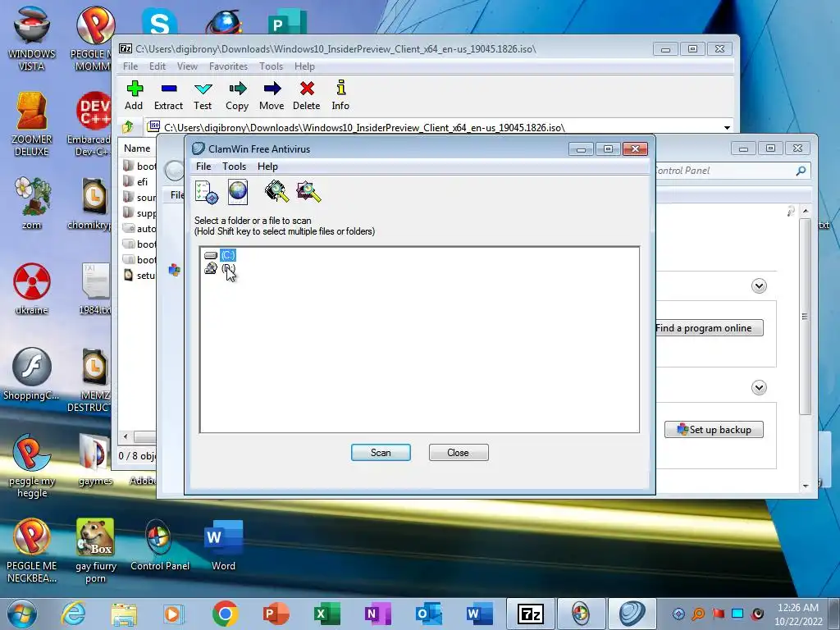Open OneNote from taskbar

point(377,614)
